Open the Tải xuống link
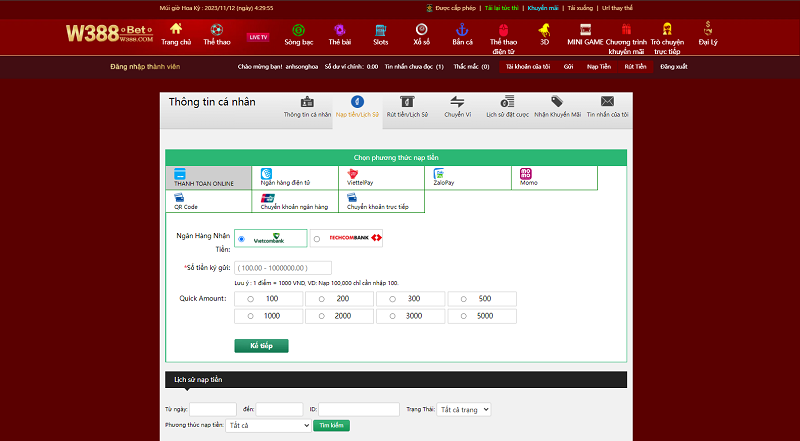The image size is (800, 441). tap(580, 8)
